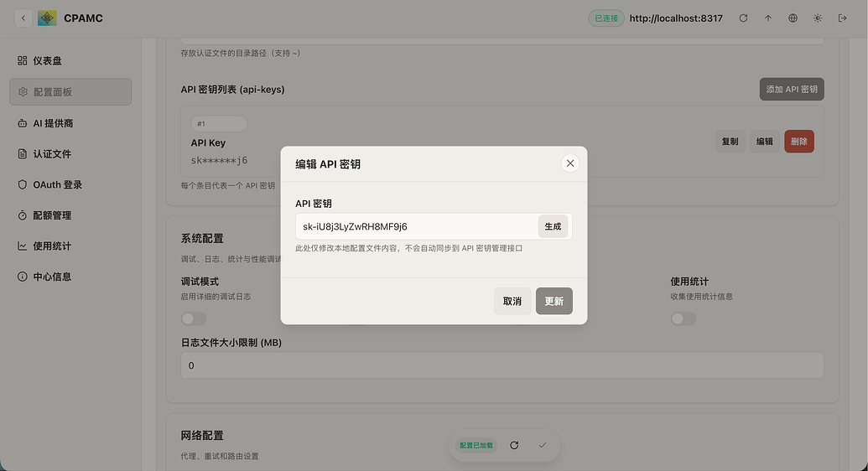This screenshot has height=471, width=868.
Task: Click the 日志文件大小限制 input field
Action: 502,365
